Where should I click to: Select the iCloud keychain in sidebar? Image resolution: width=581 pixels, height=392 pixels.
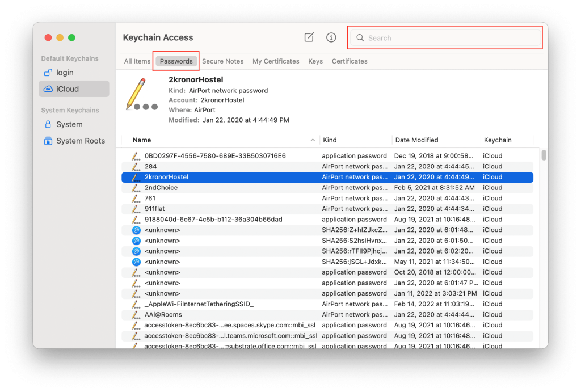coord(74,89)
